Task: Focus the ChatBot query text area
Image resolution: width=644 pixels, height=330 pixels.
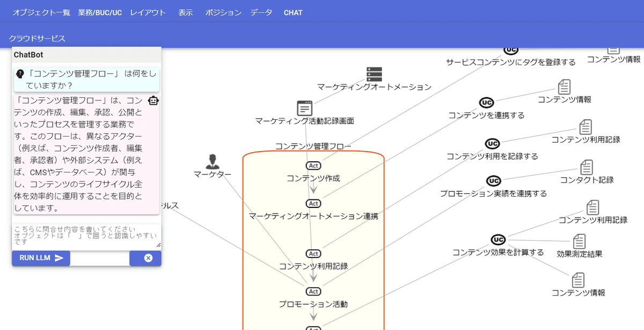Action: pos(86,236)
